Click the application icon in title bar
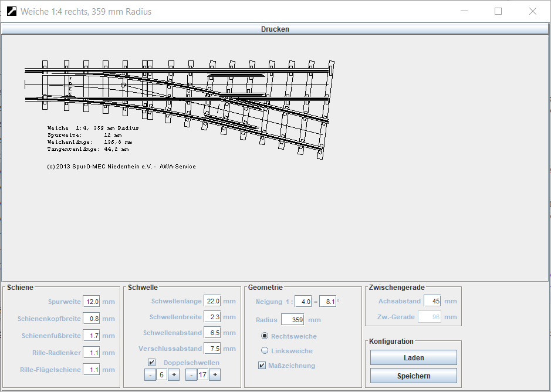This screenshot has width=551, height=392. pyautogui.click(x=11, y=11)
